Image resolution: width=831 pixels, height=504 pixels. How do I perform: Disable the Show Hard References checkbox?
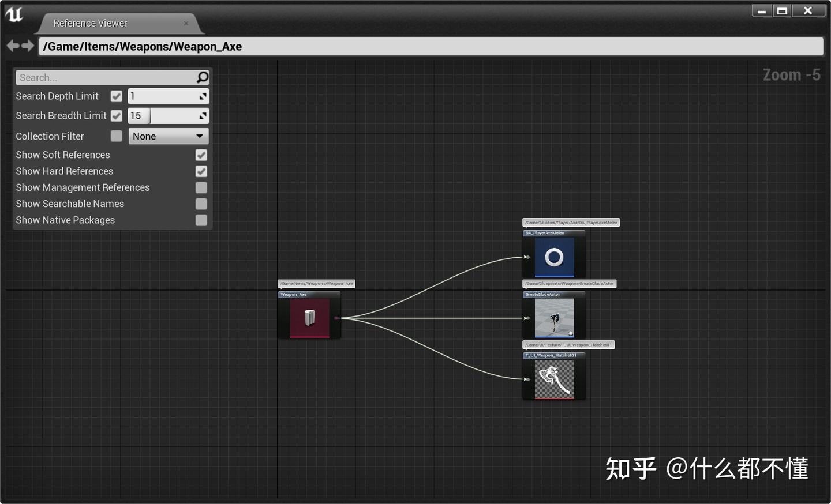tap(201, 171)
